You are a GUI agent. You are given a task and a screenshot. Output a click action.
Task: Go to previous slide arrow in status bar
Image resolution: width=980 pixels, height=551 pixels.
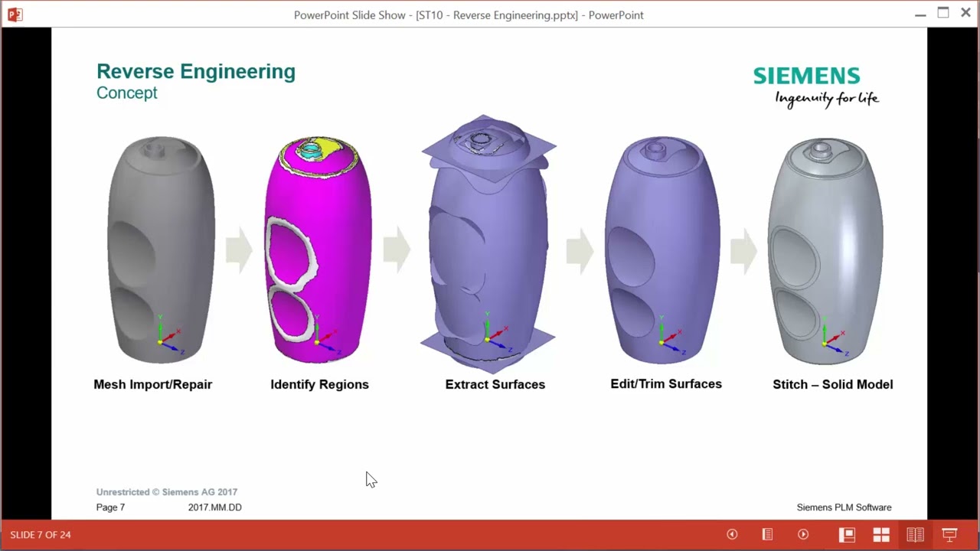click(732, 534)
